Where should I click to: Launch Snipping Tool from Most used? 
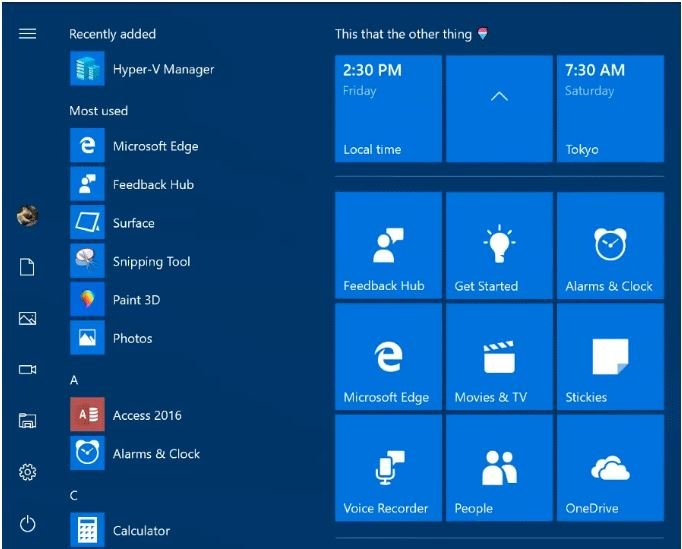(x=130, y=261)
